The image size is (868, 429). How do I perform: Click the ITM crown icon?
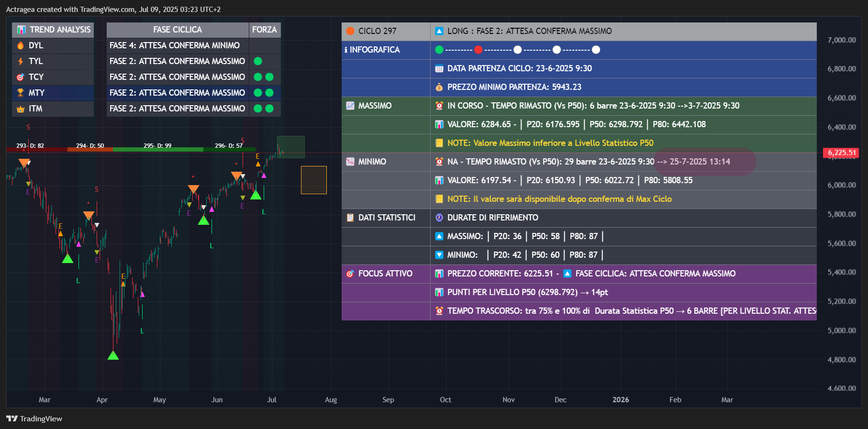[21, 109]
